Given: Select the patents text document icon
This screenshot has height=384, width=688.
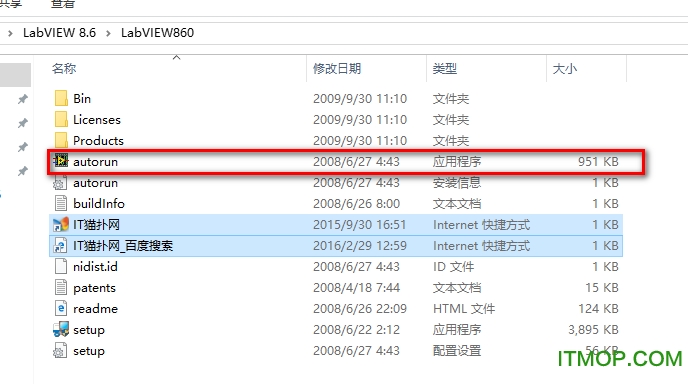Looking at the screenshot, I should [61, 287].
